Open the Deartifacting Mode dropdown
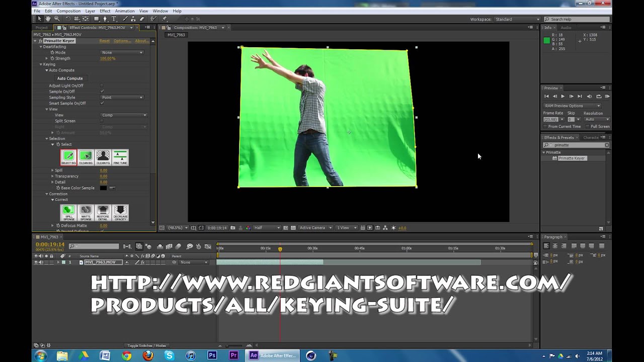The height and width of the screenshot is (362, 644). 122,52
